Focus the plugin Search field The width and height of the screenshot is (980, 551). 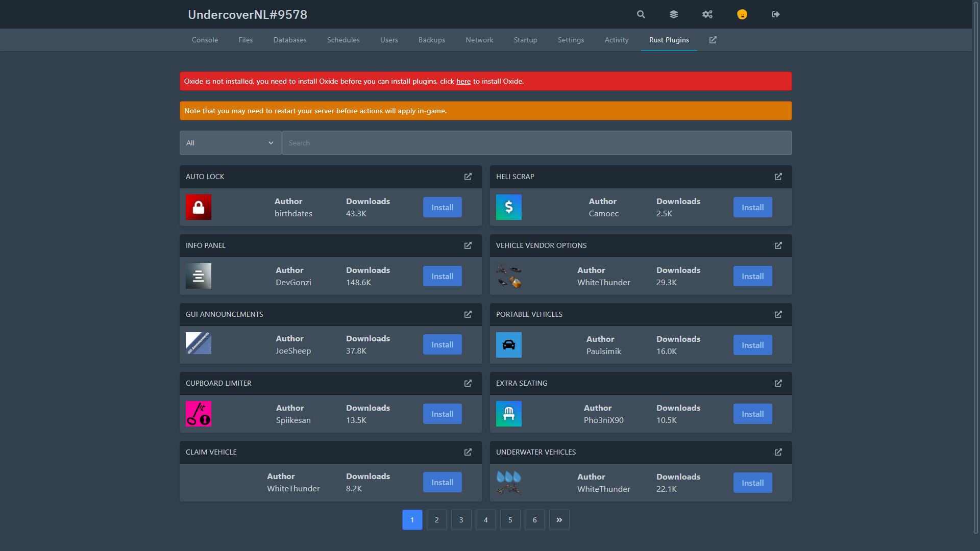[x=537, y=143]
